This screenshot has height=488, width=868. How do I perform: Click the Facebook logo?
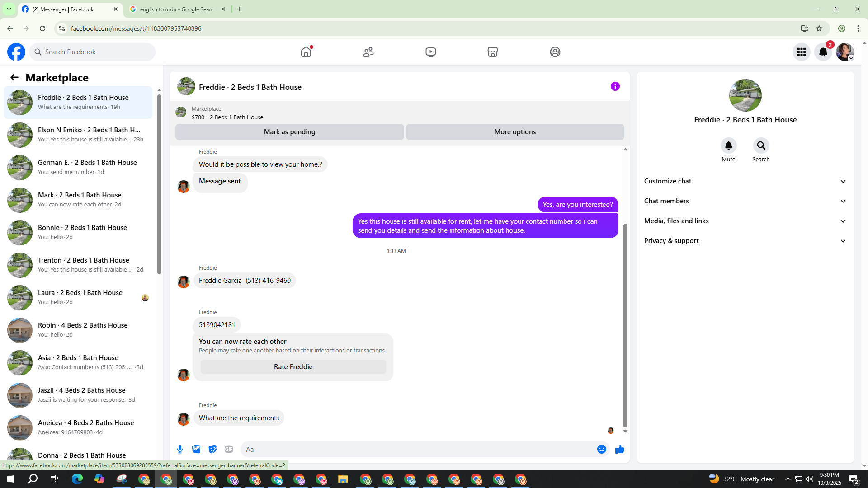[x=16, y=52]
